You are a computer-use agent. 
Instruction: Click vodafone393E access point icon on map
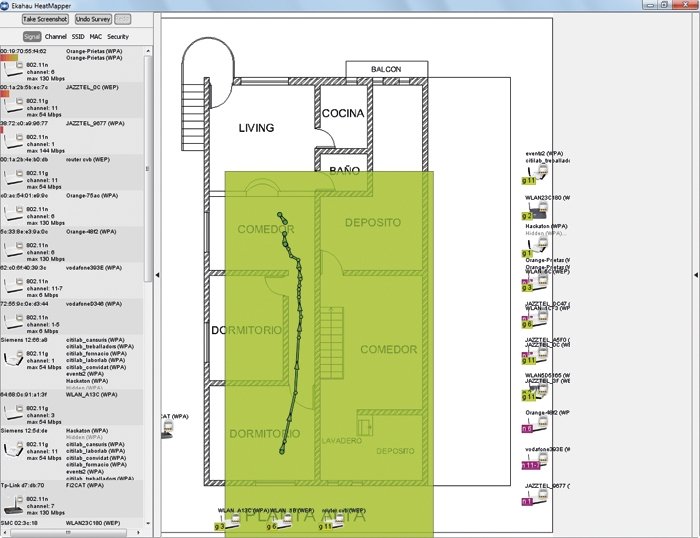pyautogui.click(x=536, y=461)
